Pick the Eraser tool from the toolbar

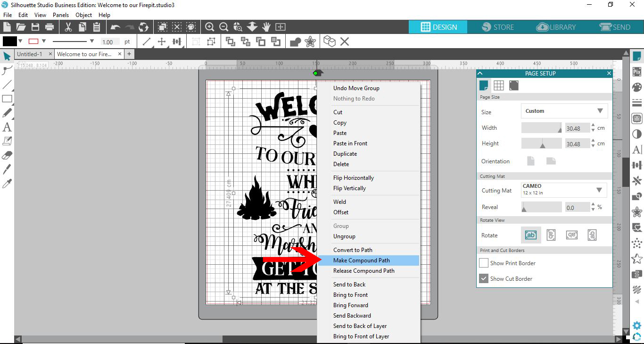click(7, 155)
